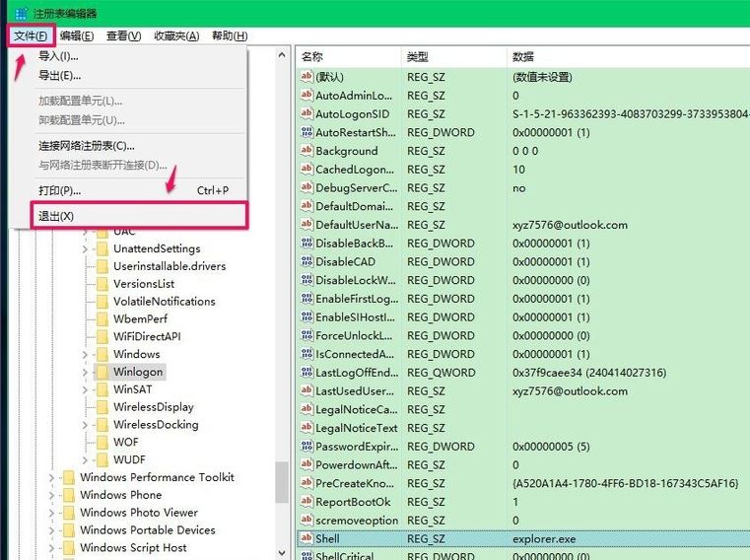Click the 数据 column header
750x560 pixels.
pyautogui.click(x=628, y=57)
